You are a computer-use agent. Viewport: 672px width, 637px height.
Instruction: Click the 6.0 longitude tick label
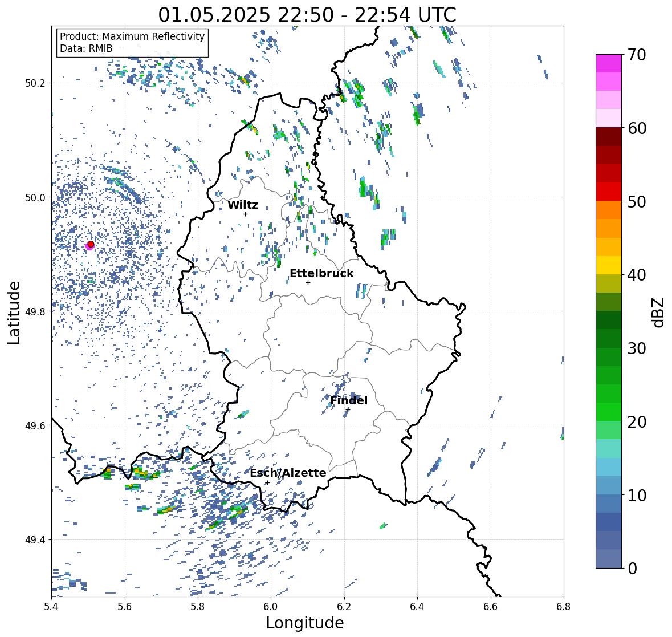271,607
